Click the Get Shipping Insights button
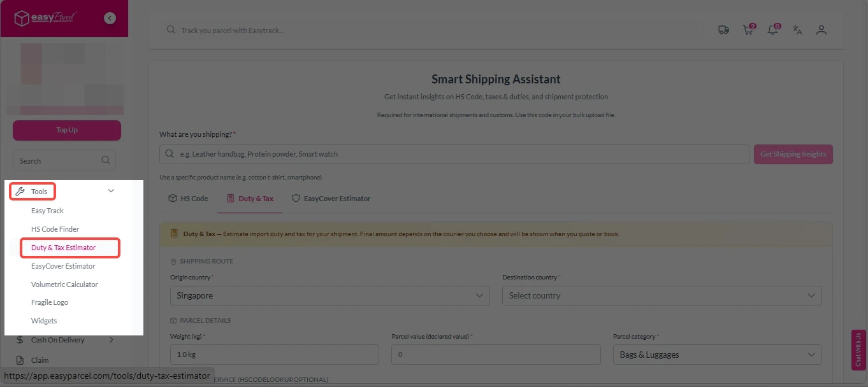This screenshot has height=387, width=868. pyautogui.click(x=793, y=154)
